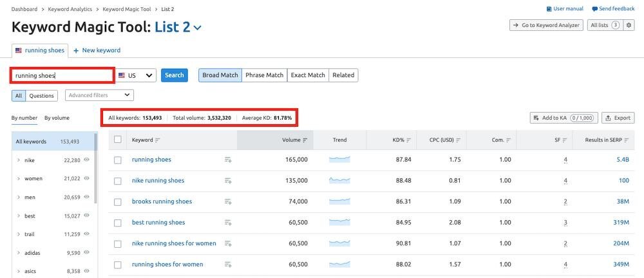The height and width of the screenshot is (278, 644).
Task: View trend sparkline for running shoes
Action: [x=339, y=160]
